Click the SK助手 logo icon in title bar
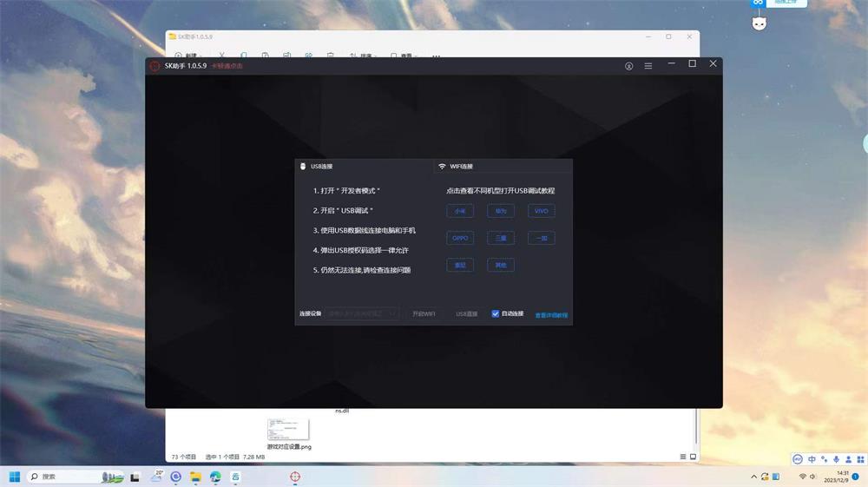This screenshot has height=487, width=868. pyautogui.click(x=155, y=66)
